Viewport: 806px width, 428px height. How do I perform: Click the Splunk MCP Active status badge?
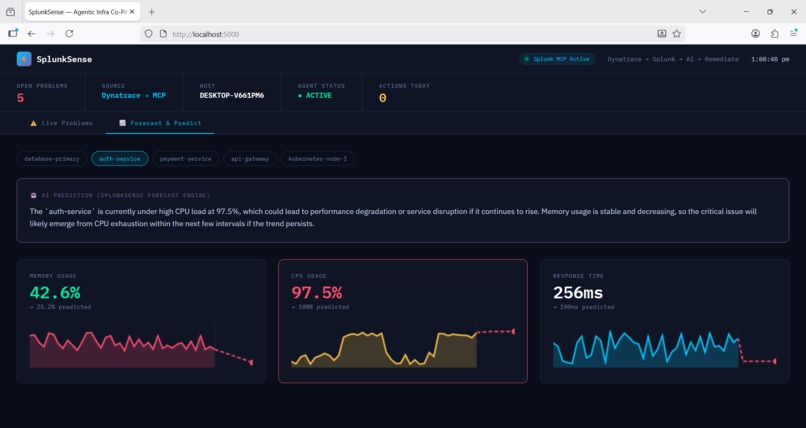coord(557,59)
